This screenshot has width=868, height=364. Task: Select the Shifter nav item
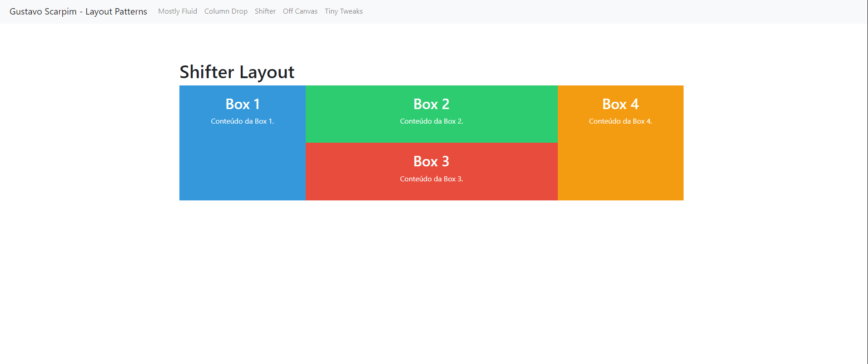[x=265, y=11]
